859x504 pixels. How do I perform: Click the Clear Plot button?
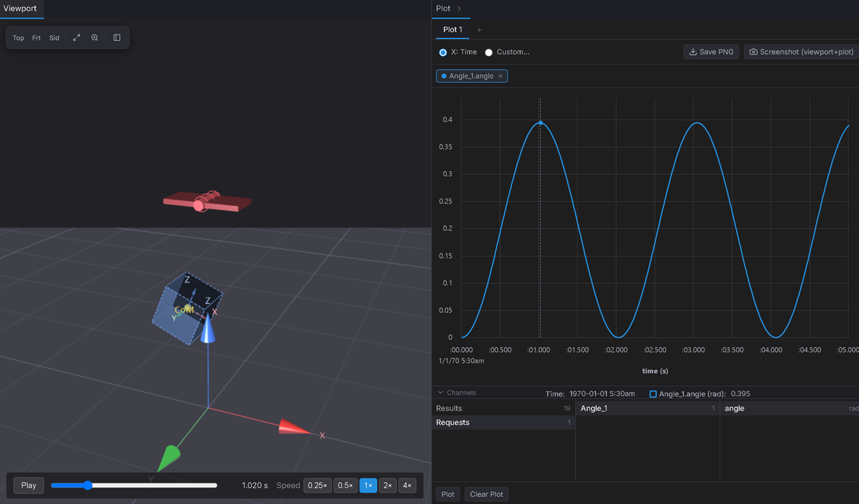(486, 494)
